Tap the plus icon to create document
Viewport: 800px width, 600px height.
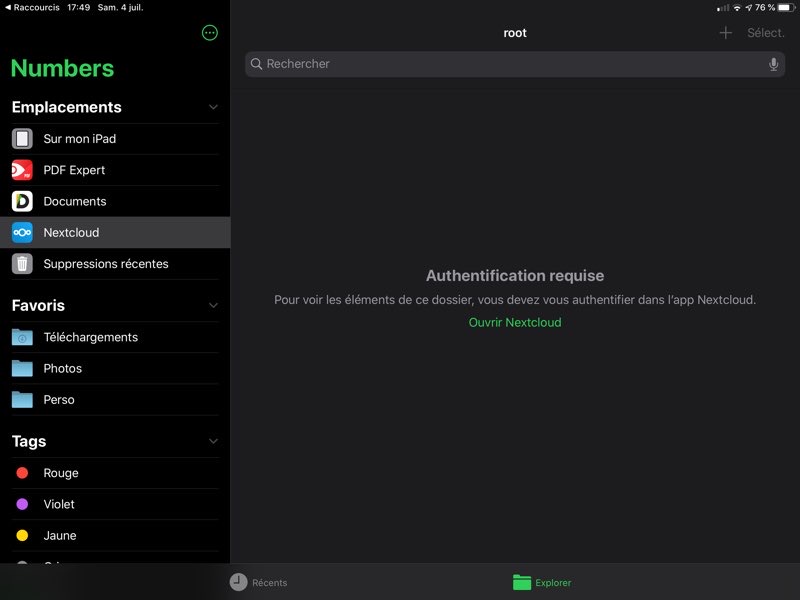pos(726,33)
